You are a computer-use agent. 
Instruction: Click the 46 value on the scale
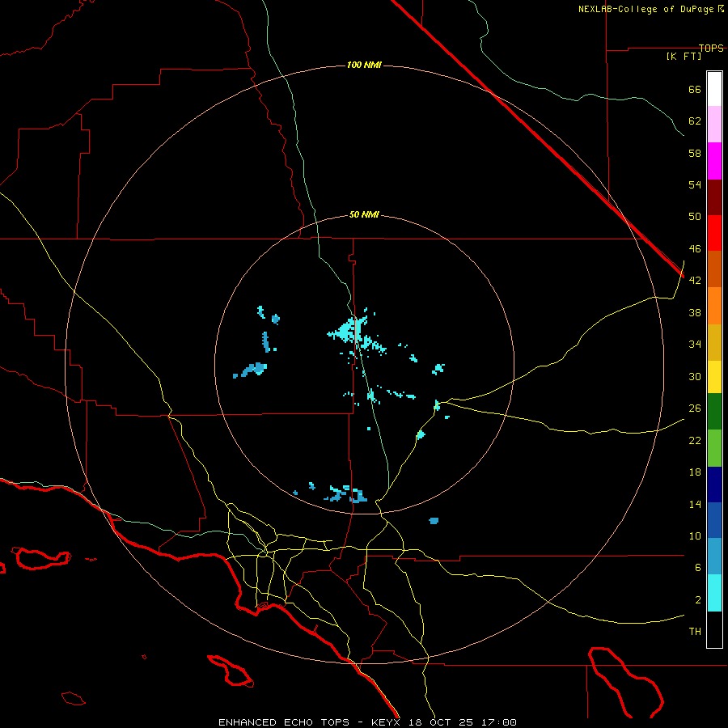[x=695, y=249]
